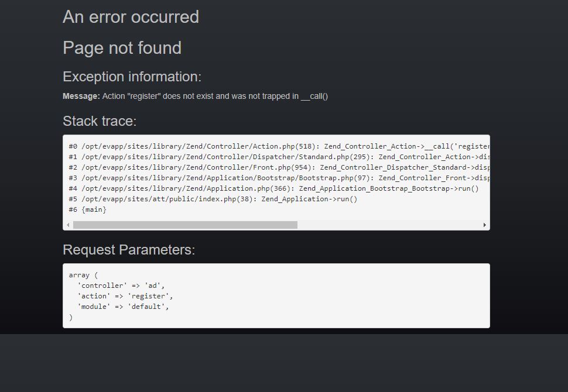568x392 pixels.
Task: Click the "Exception information:" heading
Action: [x=132, y=77]
